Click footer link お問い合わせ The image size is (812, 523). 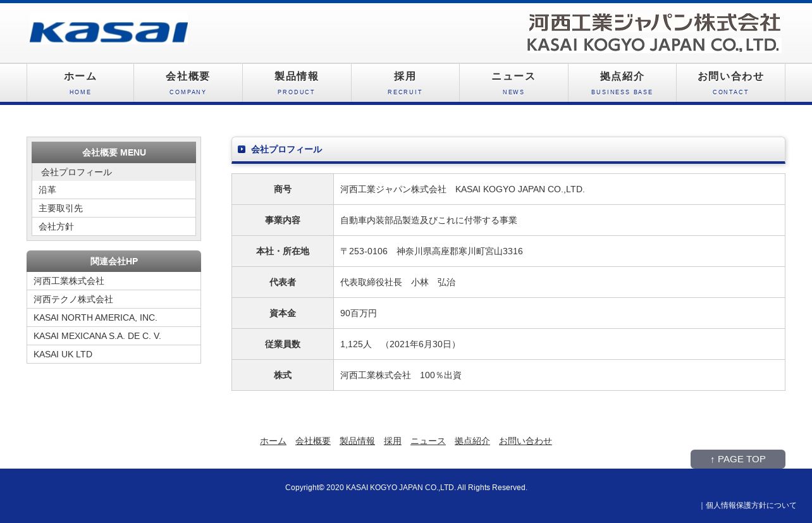(526, 441)
